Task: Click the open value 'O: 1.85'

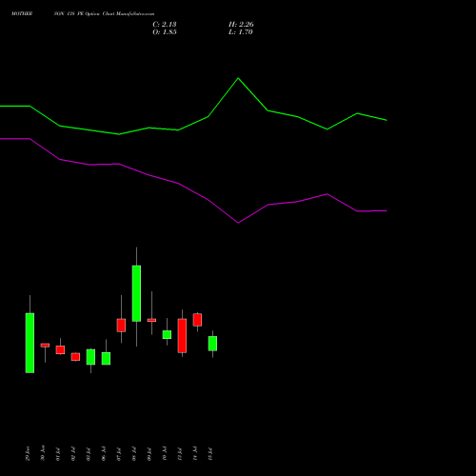Action: [x=165, y=32]
